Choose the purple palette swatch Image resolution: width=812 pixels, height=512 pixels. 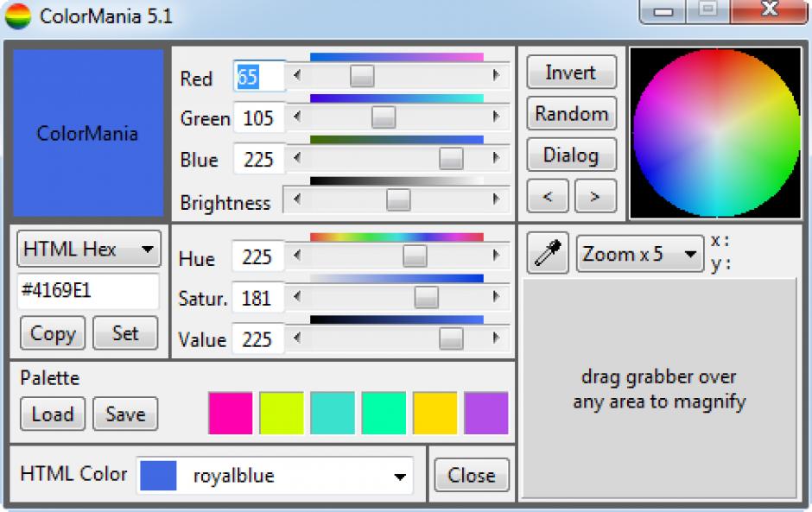pyautogui.click(x=486, y=413)
